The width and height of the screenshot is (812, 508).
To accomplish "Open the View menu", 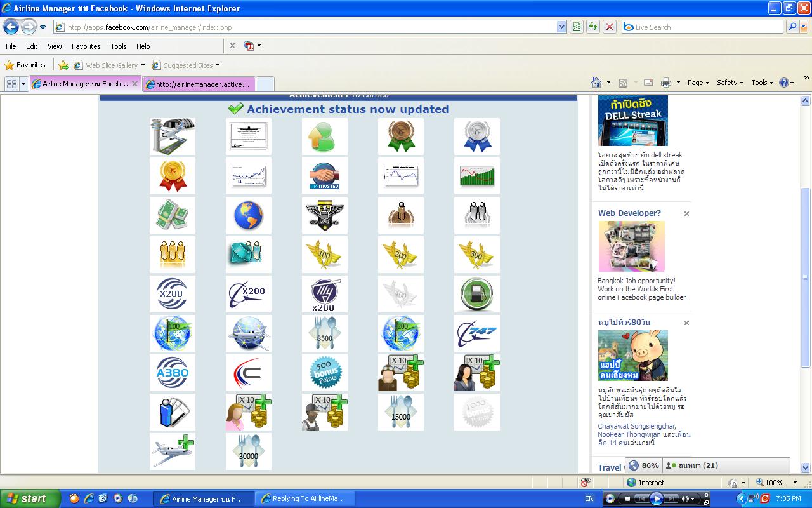I will tap(55, 46).
